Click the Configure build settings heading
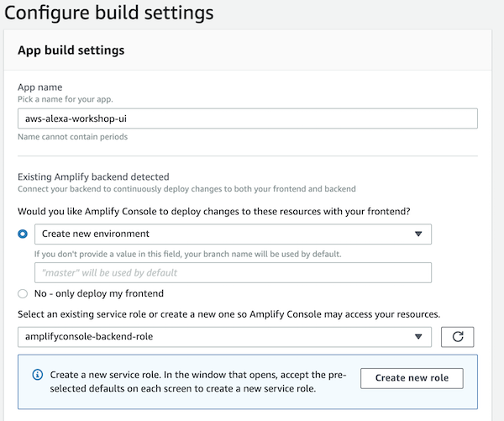The width and height of the screenshot is (504, 421). [x=109, y=13]
